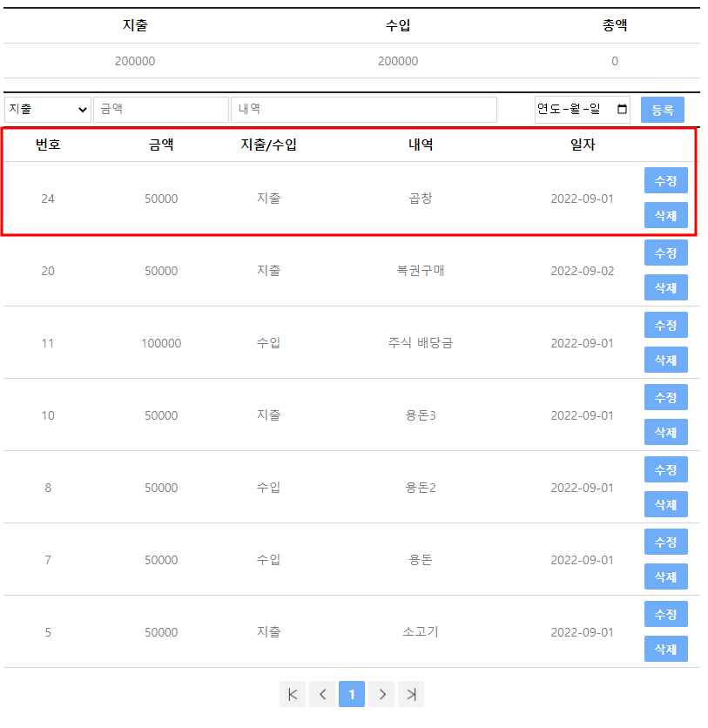This screenshot has width=708, height=728.
Task: Go to previous page arrow
Action: pyautogui.click(x=322, y=694)
